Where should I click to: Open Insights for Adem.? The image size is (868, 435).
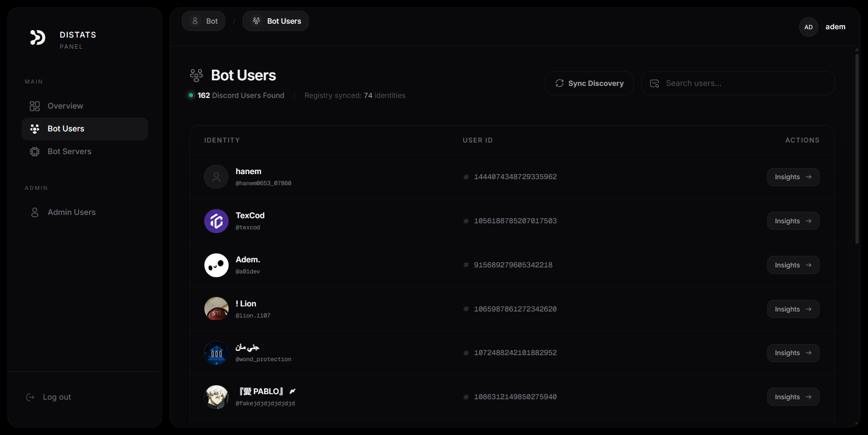pyautogui.click(x=792, y=265)
